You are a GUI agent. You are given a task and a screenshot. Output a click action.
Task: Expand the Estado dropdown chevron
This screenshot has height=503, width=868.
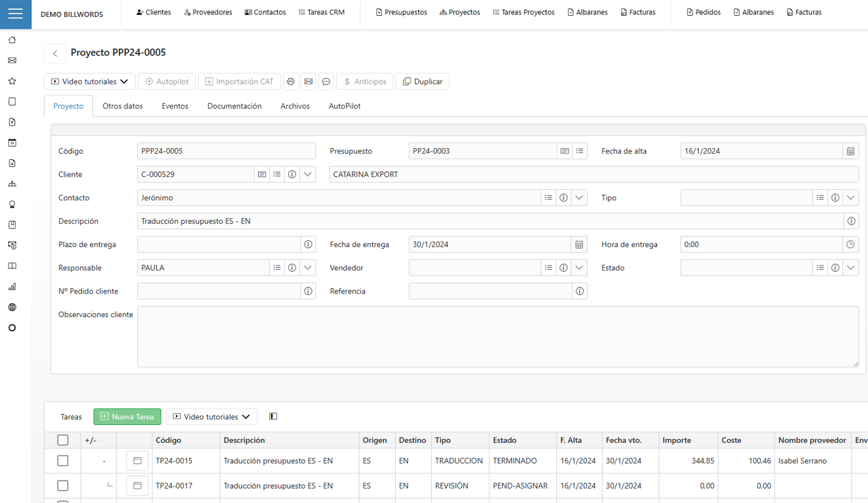[x=850, y=268]
